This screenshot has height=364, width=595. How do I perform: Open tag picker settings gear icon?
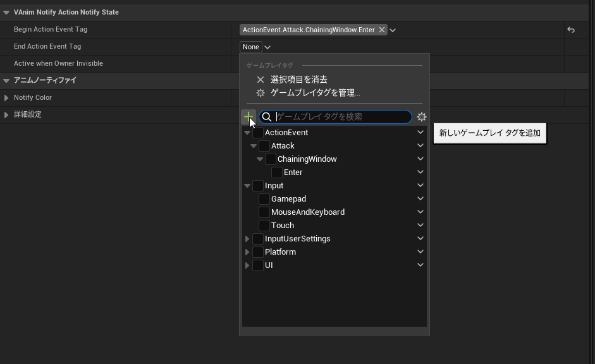point(422,117)
